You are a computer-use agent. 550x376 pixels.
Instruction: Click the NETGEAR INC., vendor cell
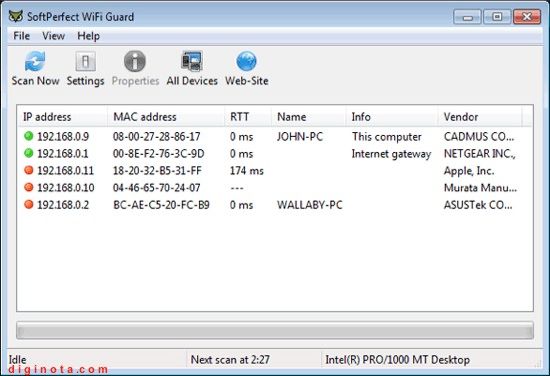(x=479, y=154)
